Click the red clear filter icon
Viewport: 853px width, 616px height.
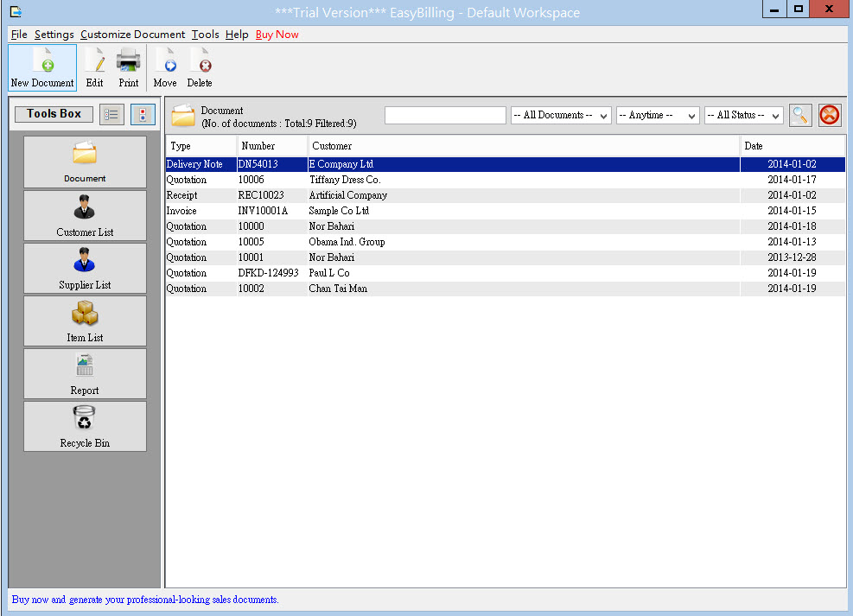[830, 115]
